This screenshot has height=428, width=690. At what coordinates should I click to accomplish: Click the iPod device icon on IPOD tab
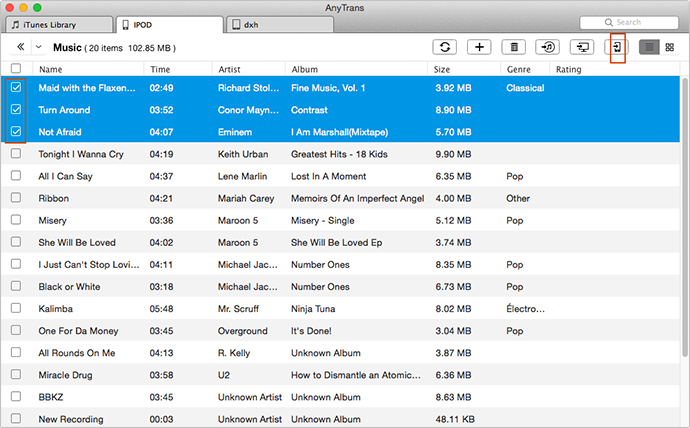click(x=125, y=25)
